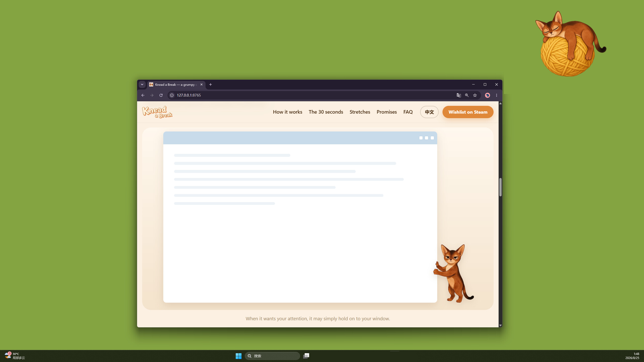The height and width of the screenshot is (362, 644).
Task: Open the clock showing 1:48
Action: pos(632,356)
